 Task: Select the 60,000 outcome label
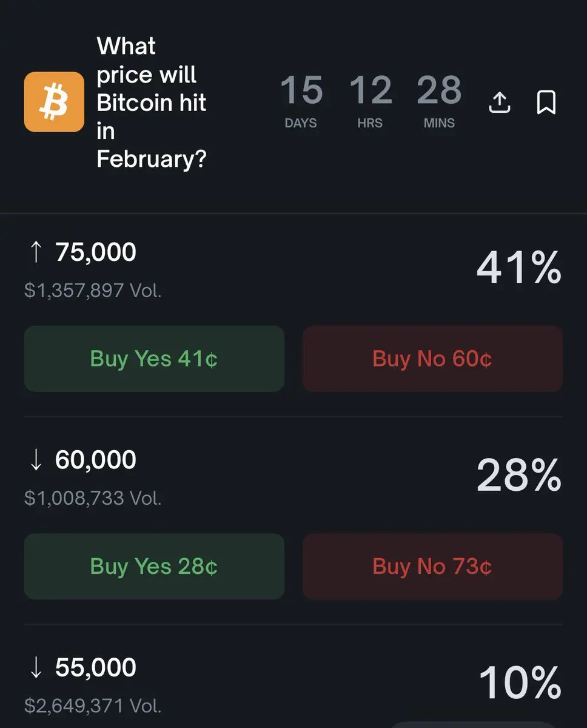pyautogui.click(x=96, y=460)
